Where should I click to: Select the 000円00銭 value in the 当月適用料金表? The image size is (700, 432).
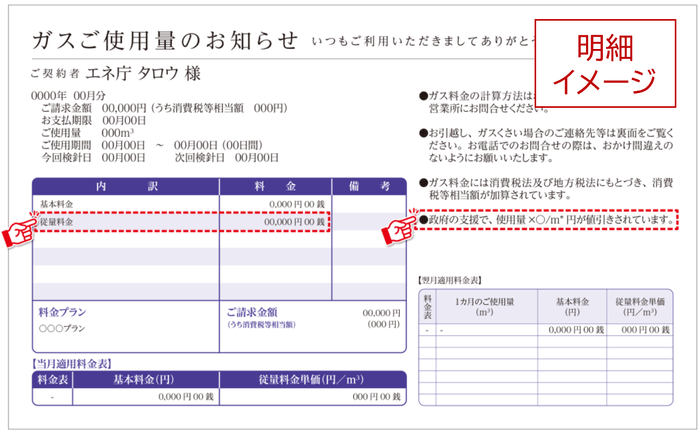(x=376, y=397)
